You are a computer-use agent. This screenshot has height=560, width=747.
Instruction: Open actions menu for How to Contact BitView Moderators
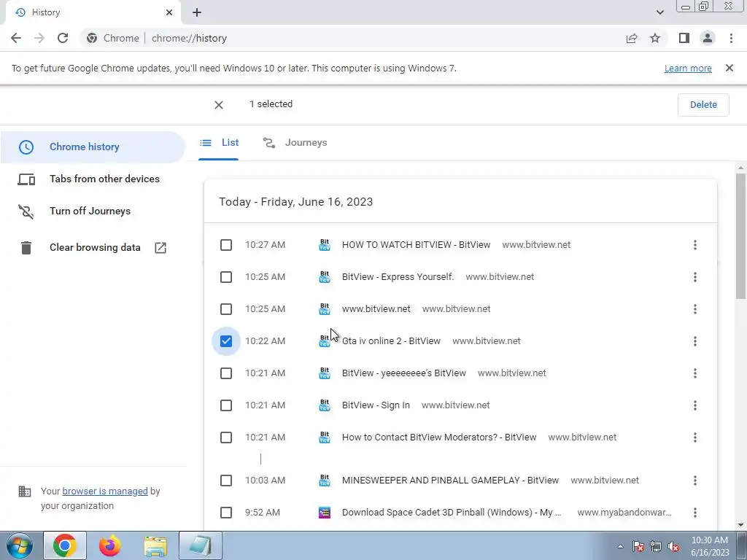695,437
